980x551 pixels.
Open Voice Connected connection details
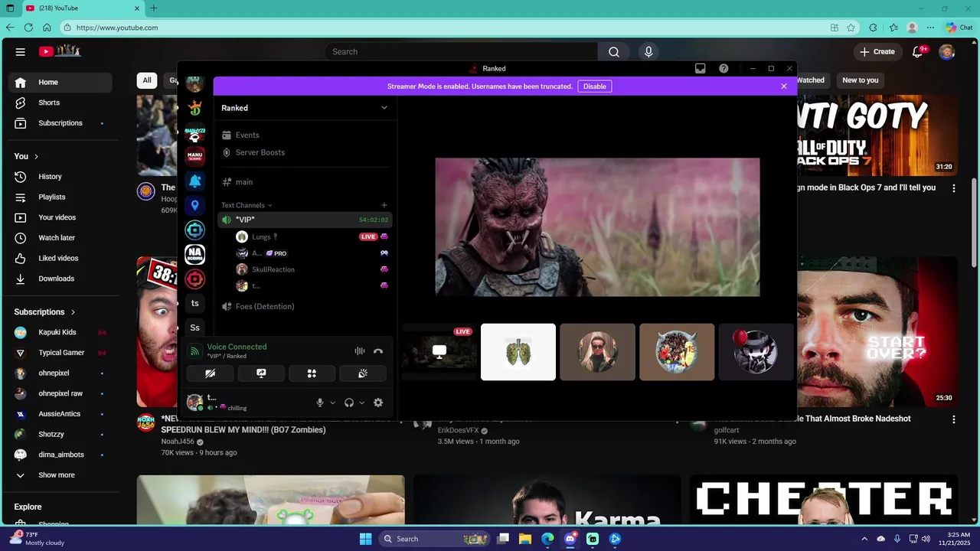(237, 347)
